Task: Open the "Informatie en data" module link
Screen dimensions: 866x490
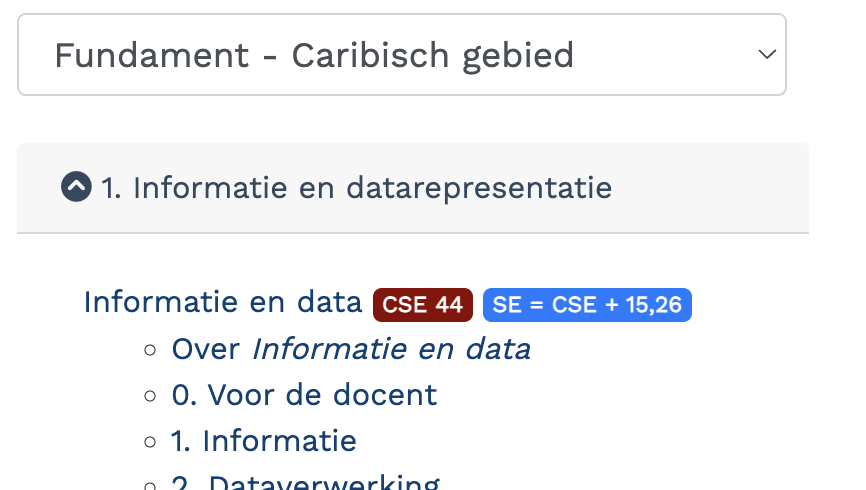Action: pos(222,302)
